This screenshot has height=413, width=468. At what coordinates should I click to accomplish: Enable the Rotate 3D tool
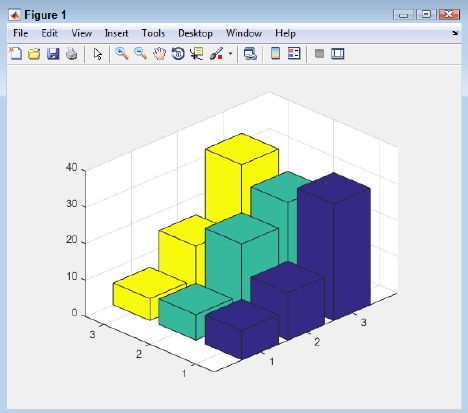point(178,53)
